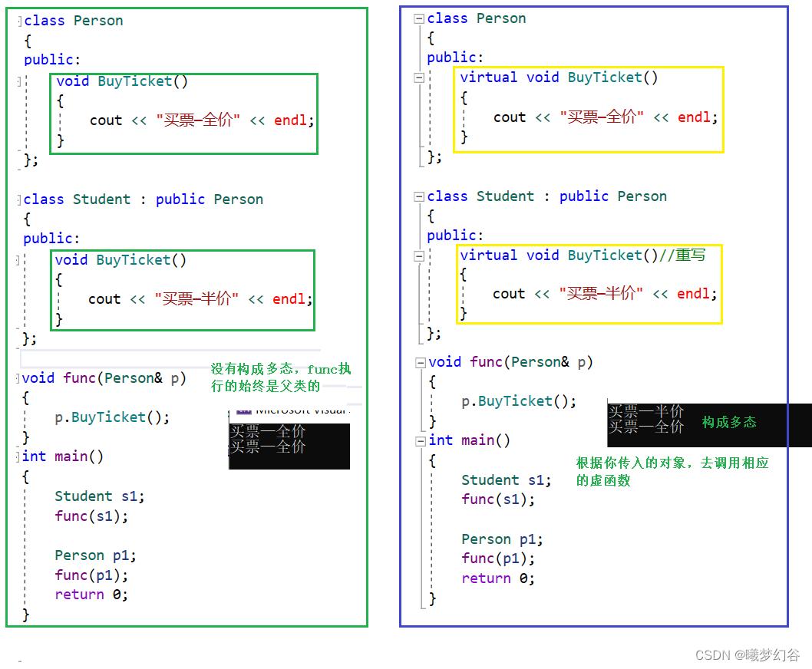Click "买票-半价" string in the non-virtual Student method
The height and width of the screenshot is (669, 812).
tap(196, 298)
